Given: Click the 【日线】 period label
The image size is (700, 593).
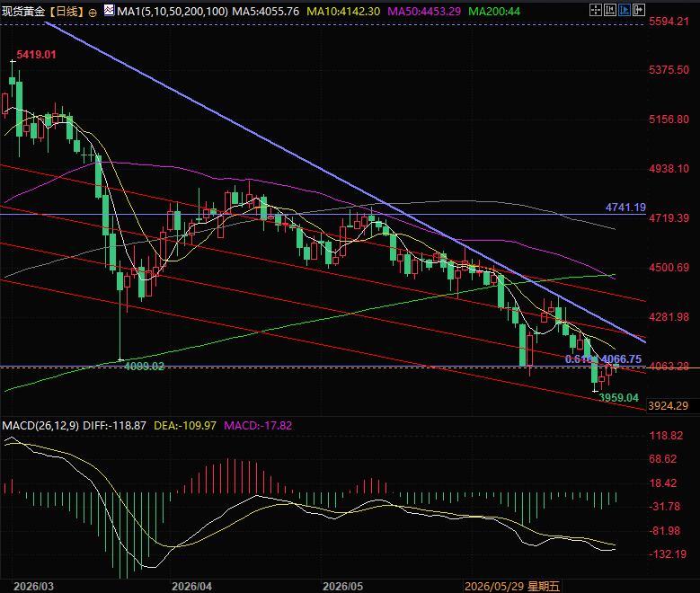Looking at the screenshot, I should (66, 11).
